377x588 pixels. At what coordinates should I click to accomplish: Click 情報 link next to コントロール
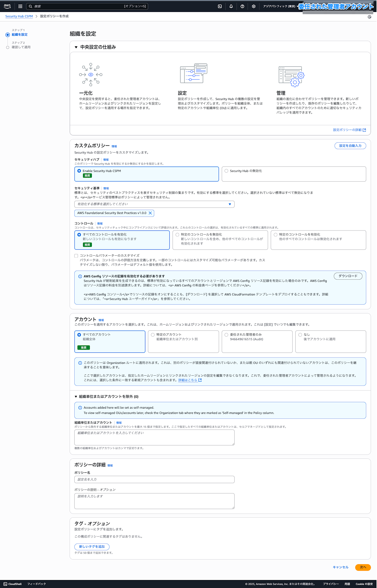click(x=100, y=224)
